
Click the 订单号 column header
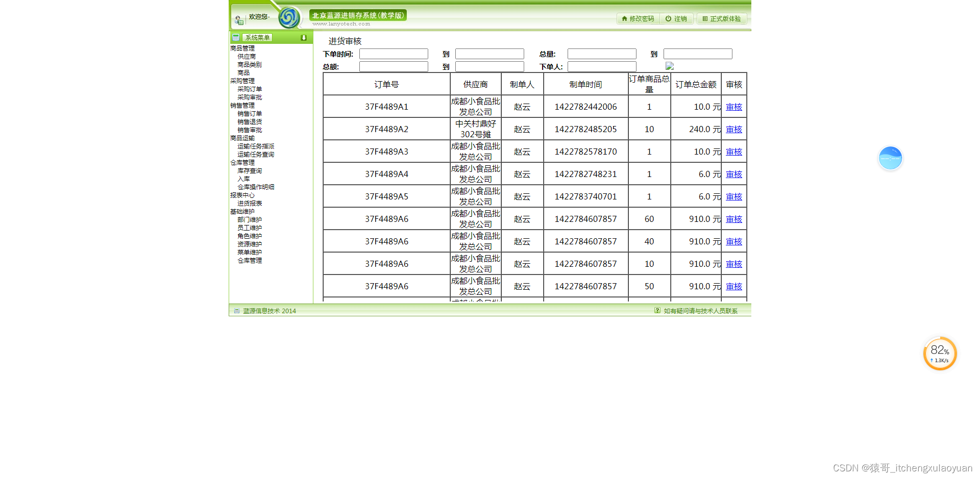pos(387,84)
